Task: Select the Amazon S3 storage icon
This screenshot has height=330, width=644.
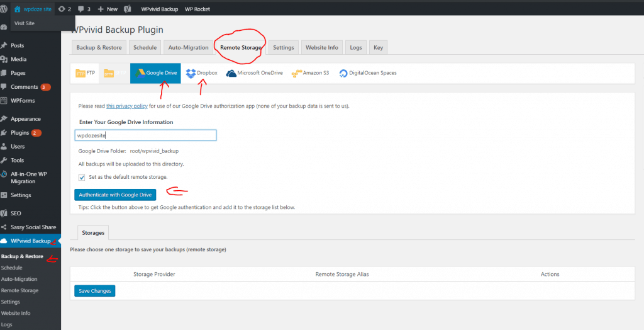Action: click(297, 73)
